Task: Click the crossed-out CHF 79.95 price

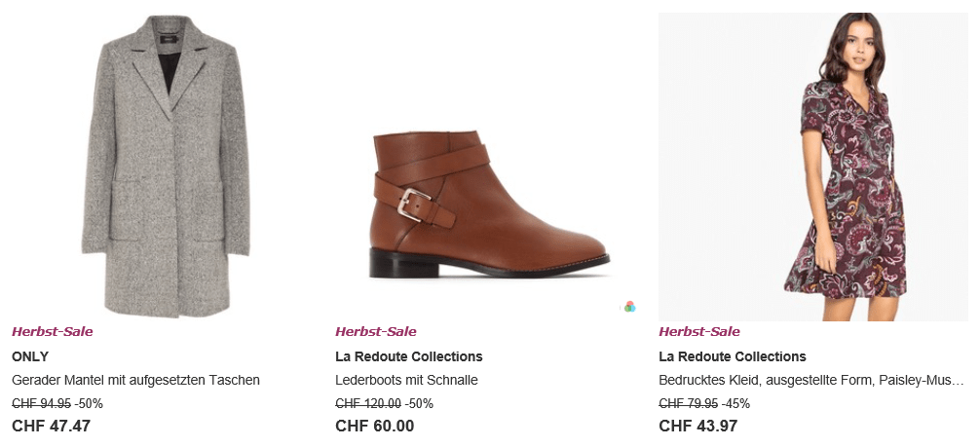Action: 688,403
